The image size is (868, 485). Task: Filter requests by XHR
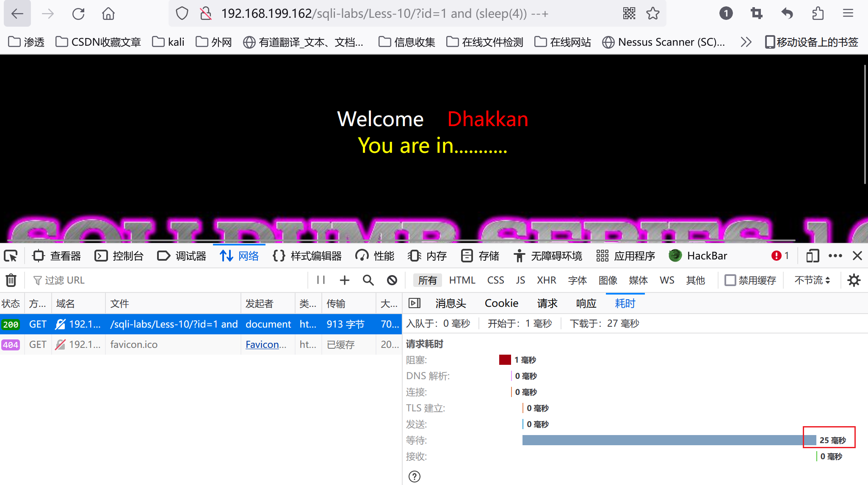(x=546, y=280)
